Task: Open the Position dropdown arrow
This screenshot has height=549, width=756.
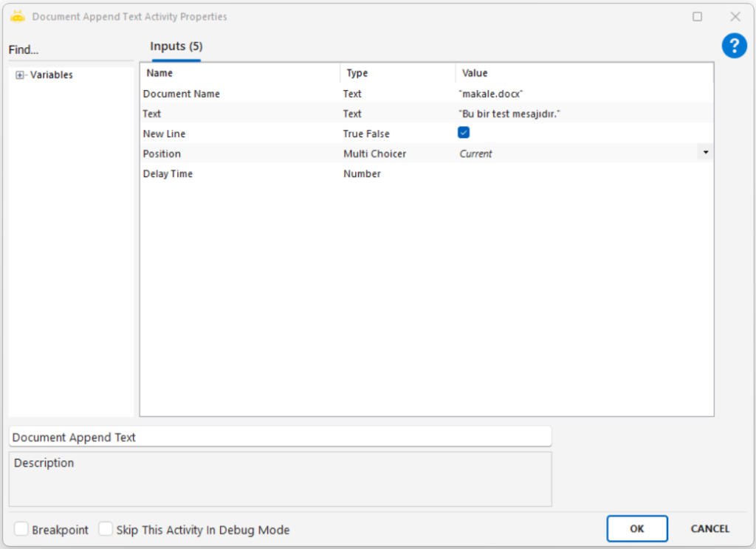Action: 706,152
